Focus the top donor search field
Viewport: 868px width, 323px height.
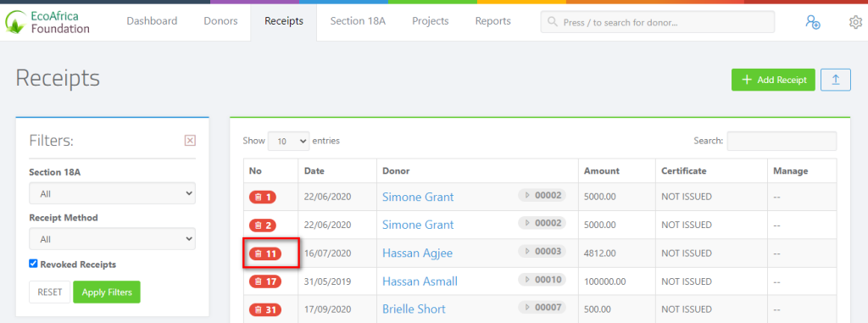pos(658,22)
